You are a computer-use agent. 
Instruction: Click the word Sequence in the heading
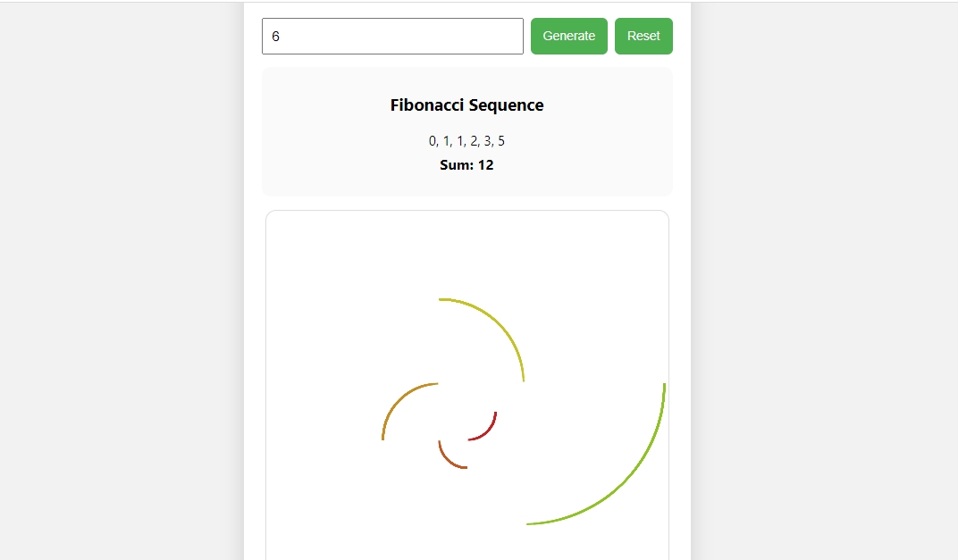(x=507, y=105)
